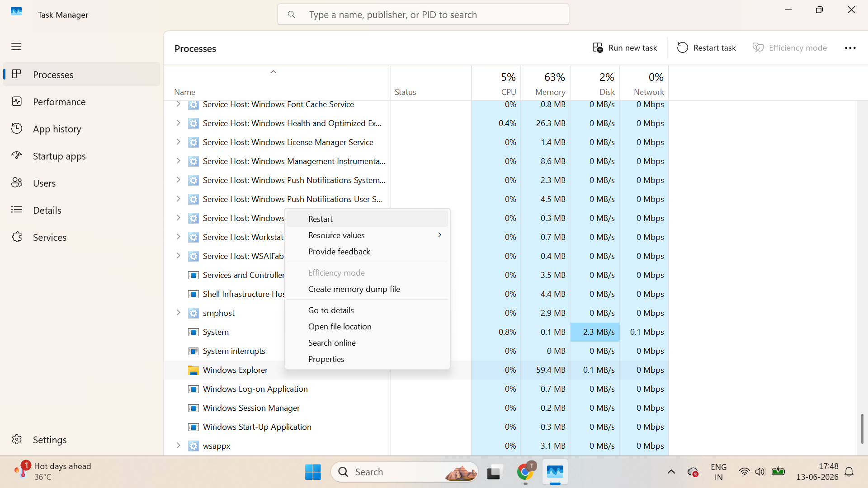
Task: Expand Service Host: Windows Health and Optimized row
Action: [x=178, y=123]
